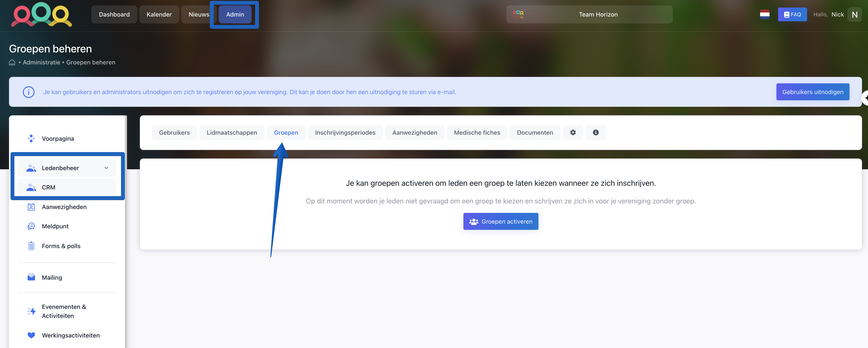Collapse Ledenbeheer with its chevron
Screen dimensions: 868x348
[x=106, y=168]
